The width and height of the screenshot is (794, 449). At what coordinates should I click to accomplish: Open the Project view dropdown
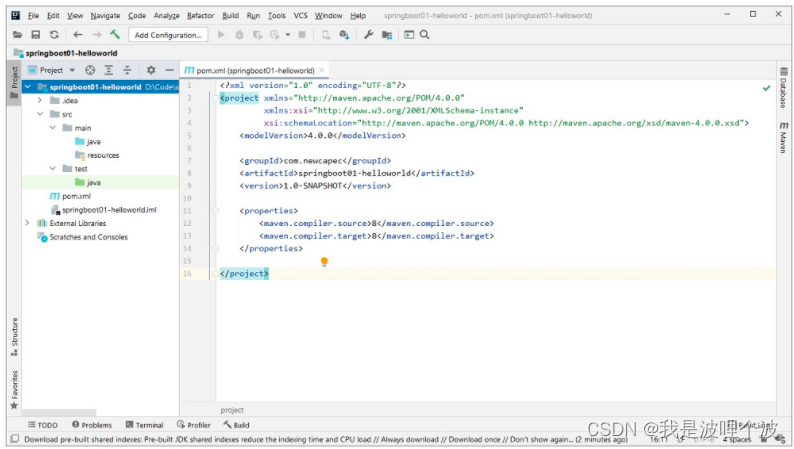(x=72, y=70)
